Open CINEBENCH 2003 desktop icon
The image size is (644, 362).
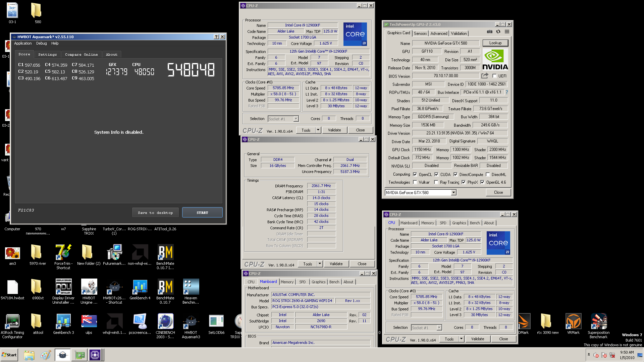(165, 321)
